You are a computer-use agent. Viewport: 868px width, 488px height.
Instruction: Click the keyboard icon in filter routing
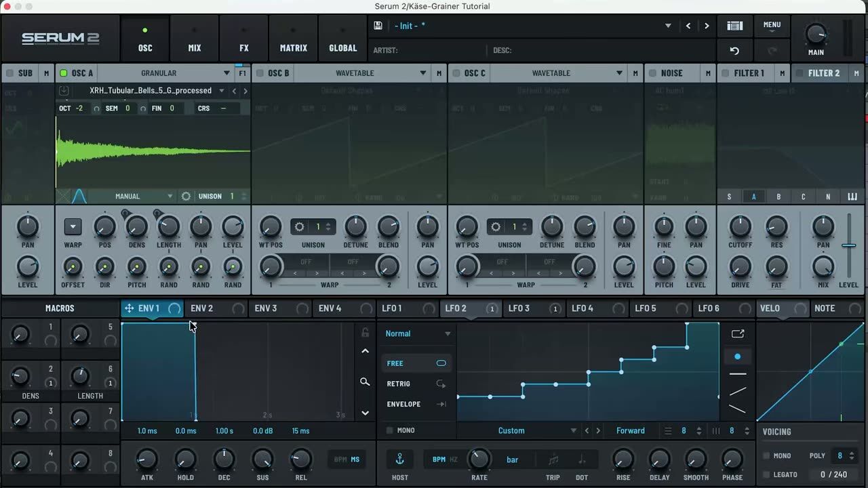[x=852, y=197]
